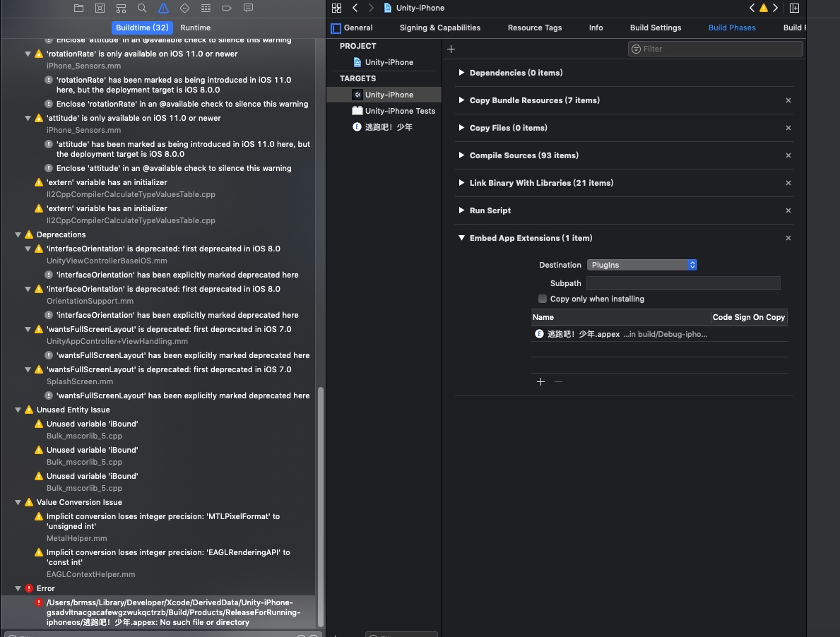Add an item to Embed App Extensions list
This screenshot has width=840, height=637.
coord(541,382)
